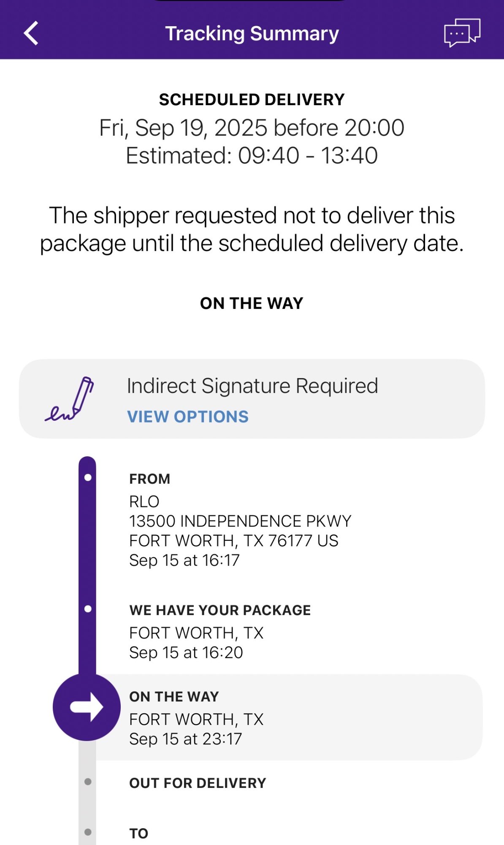
Task: Tap the signature pen icon
Action: (70, 399)
